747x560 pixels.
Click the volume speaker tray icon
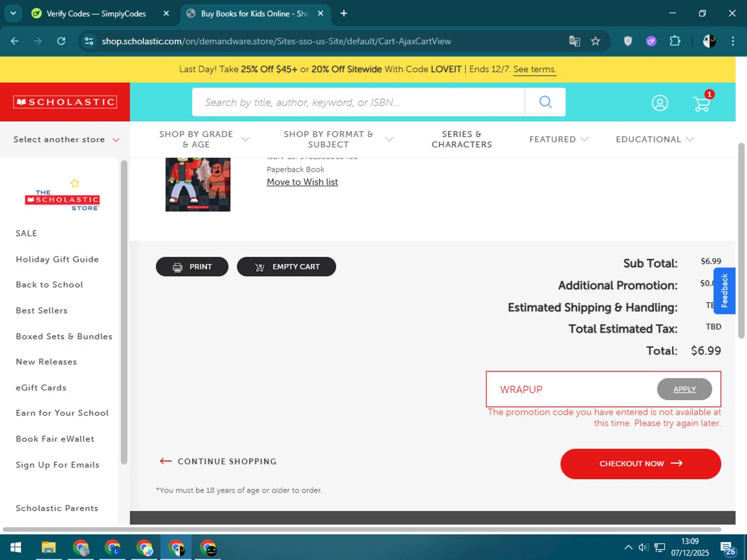click(x=643, y=548)
